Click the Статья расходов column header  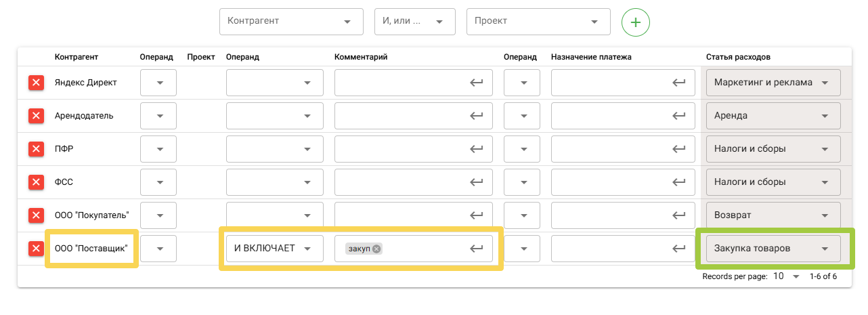coord(738,57)
